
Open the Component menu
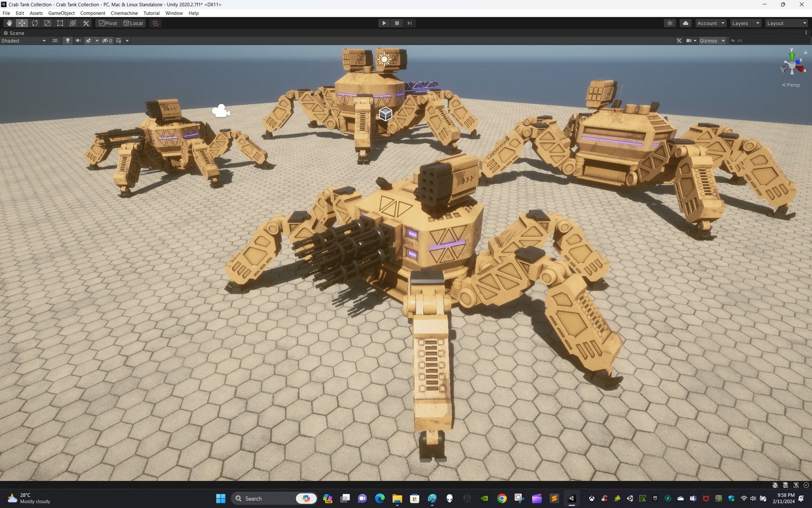click(x=93, y=13)
